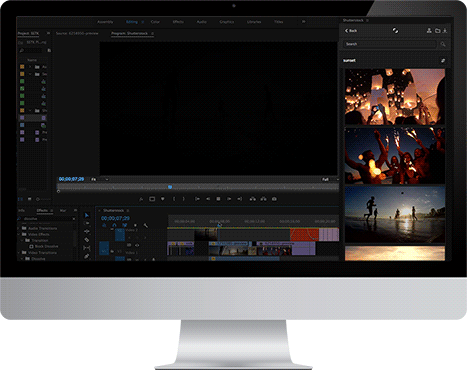This screenshot has height=370, width=467.
Task: Select the Selection arrow tool
Action: 87,215
